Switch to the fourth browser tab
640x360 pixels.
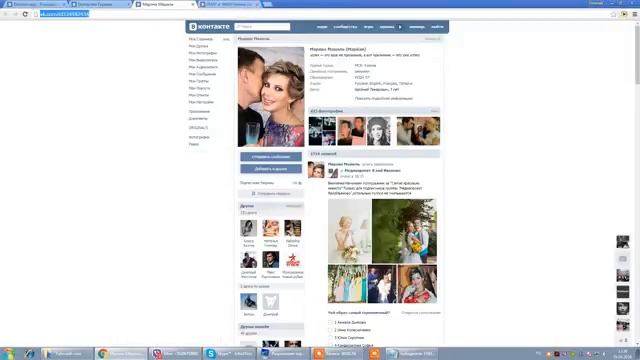tap(229, 4)
